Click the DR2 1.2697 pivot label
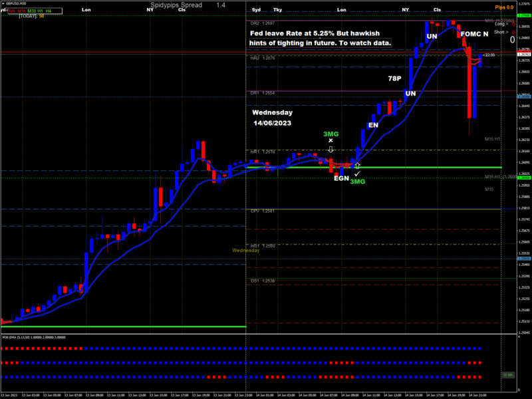This screenshot has height=399, width=532. (x=263, y=23)
